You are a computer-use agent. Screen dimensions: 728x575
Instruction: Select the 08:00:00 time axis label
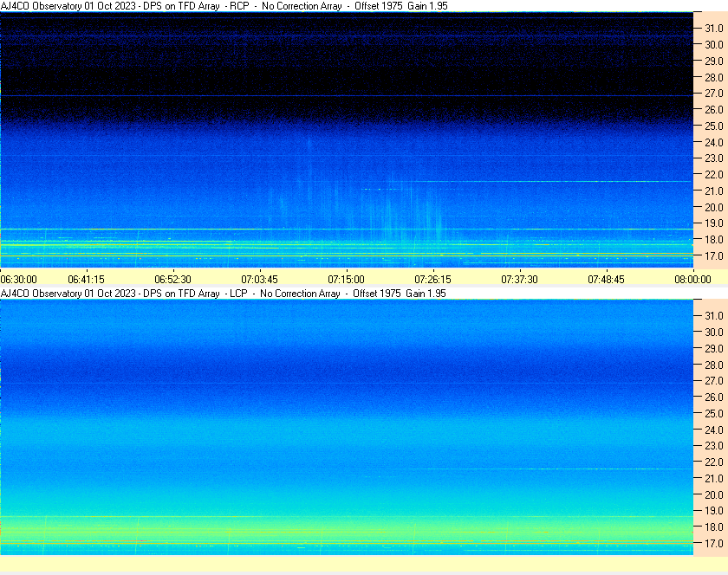(x=692, y=280)
